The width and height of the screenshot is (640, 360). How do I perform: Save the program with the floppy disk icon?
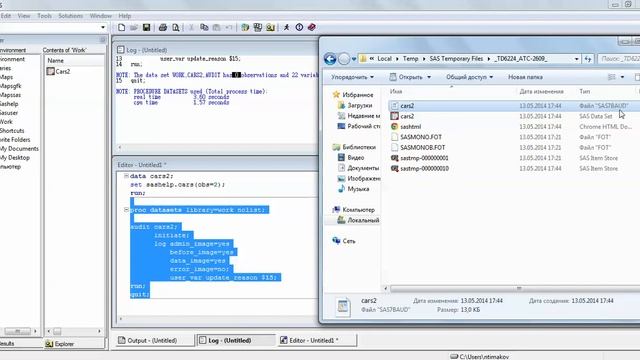(x=147, y=27)
